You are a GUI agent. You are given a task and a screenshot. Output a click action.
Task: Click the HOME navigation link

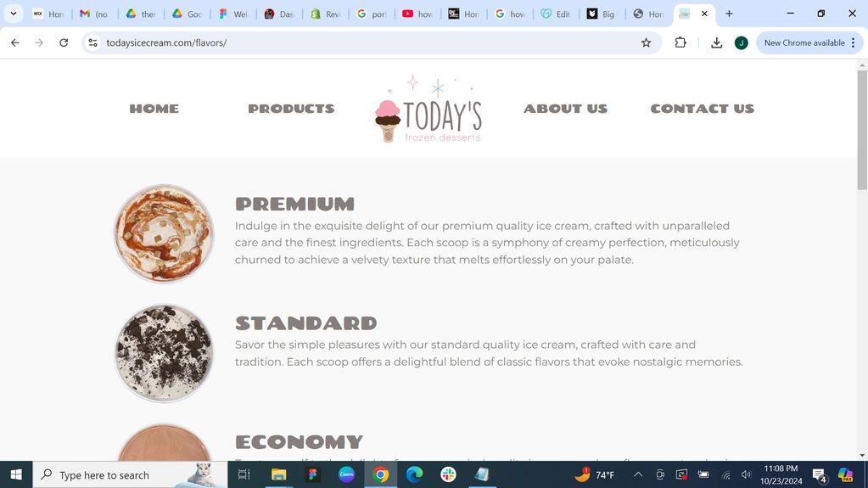click(154, 109)
